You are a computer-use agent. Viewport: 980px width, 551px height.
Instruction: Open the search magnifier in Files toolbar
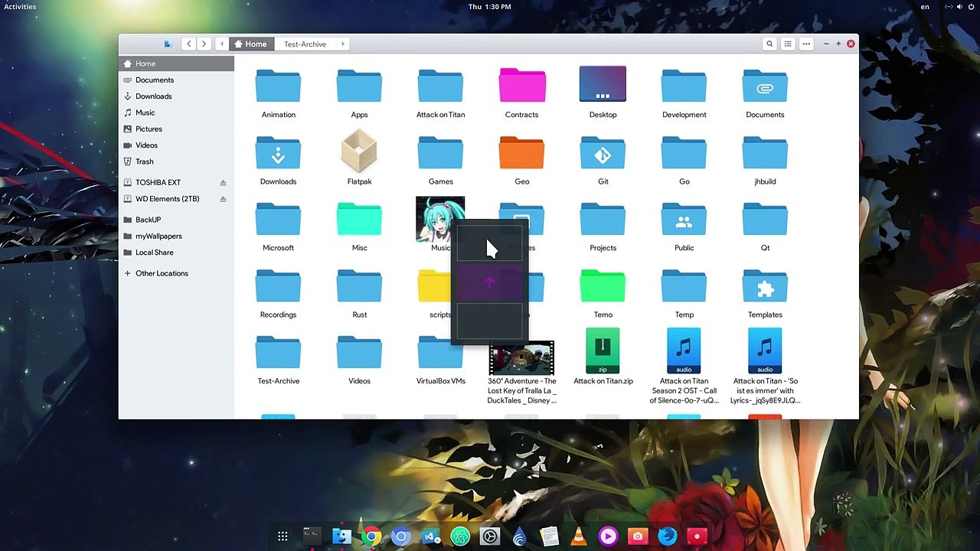tap(769, 44)
